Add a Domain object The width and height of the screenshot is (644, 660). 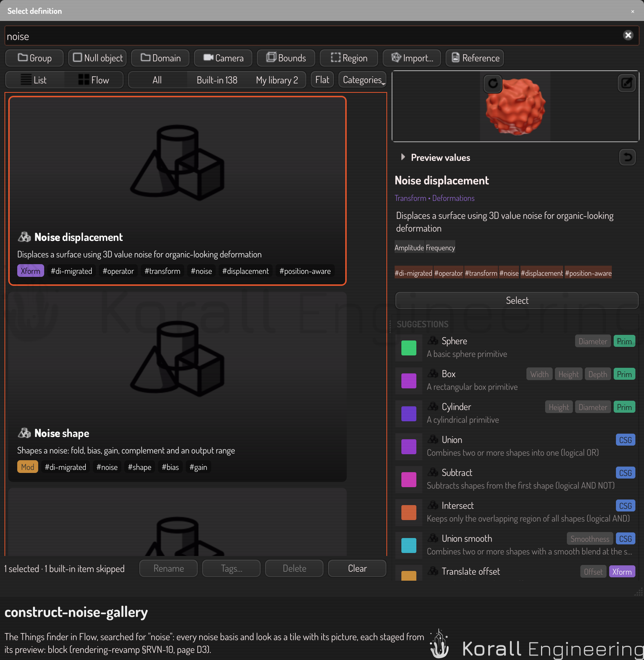160,58
